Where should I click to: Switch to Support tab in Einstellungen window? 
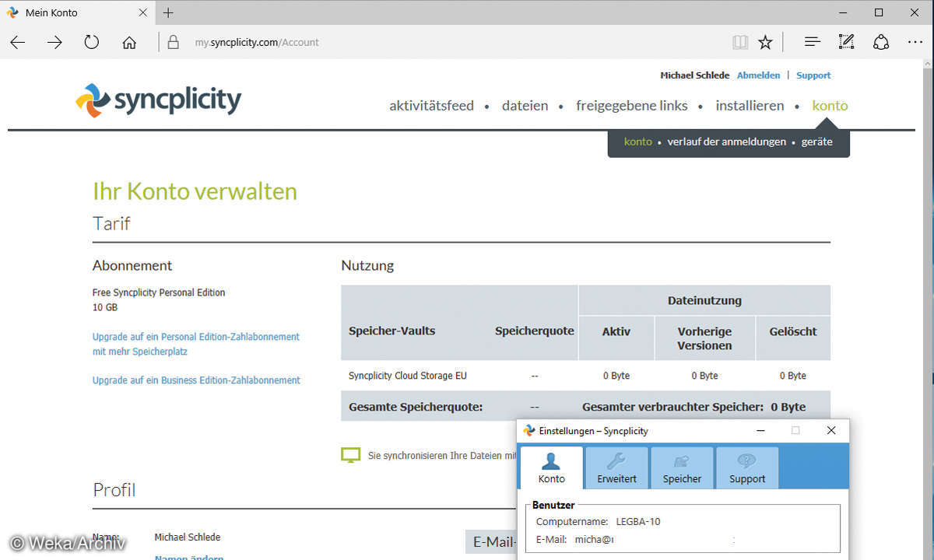pyautogui.click(x=747, y=467)
